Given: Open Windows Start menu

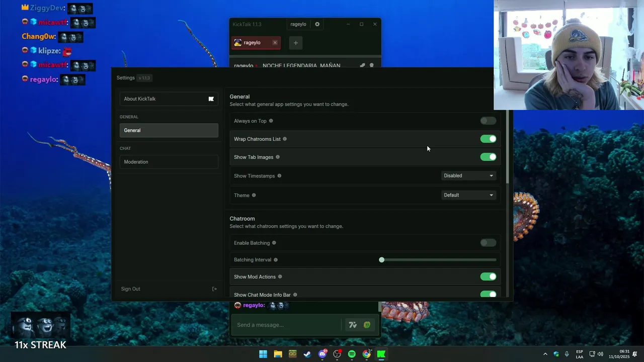Looking at the screenshot, I should (x=263, y=354).
